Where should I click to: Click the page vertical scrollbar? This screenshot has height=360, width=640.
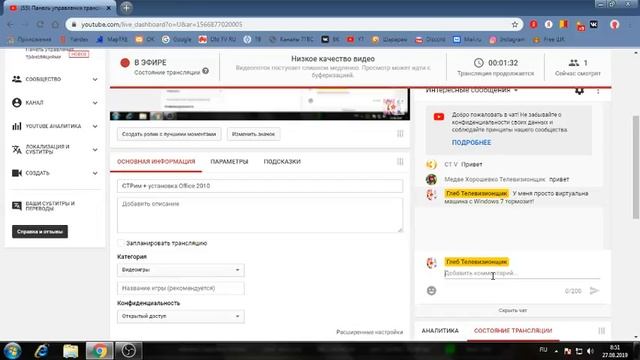[636, 167]
